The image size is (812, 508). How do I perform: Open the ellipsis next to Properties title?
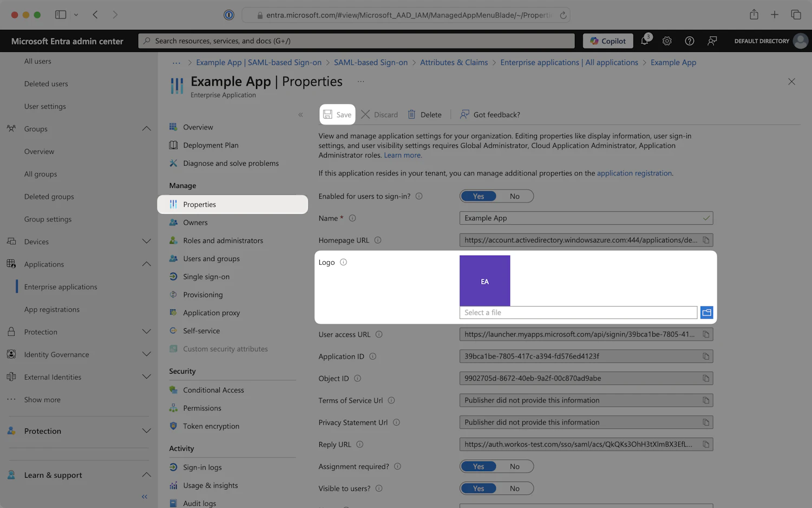click(361, 82)
